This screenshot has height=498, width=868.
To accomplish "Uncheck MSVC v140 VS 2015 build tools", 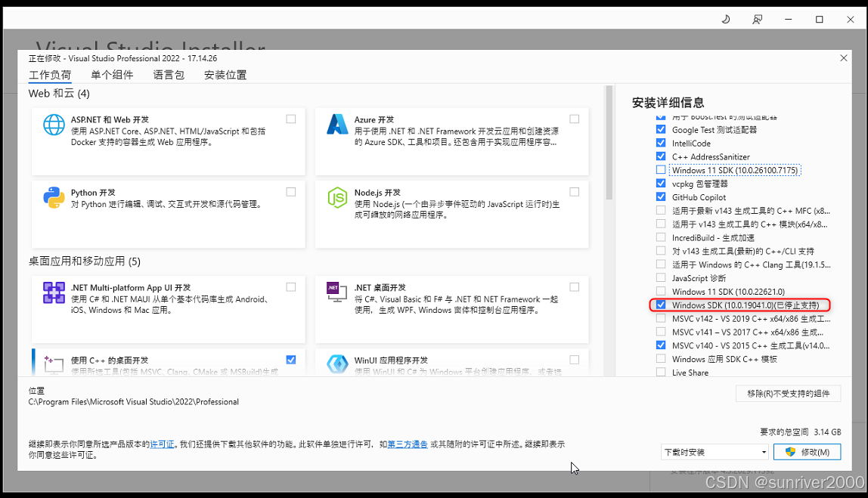I will (661, 345).
